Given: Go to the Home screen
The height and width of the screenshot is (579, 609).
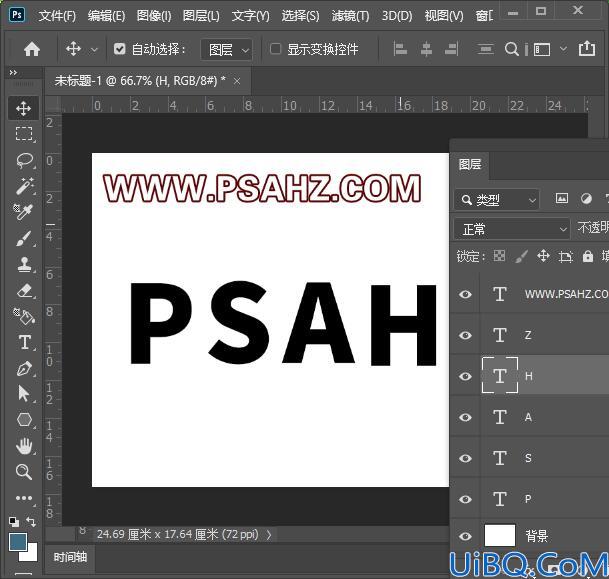Looking at the screenshot, I should click(x=32, y=49).
